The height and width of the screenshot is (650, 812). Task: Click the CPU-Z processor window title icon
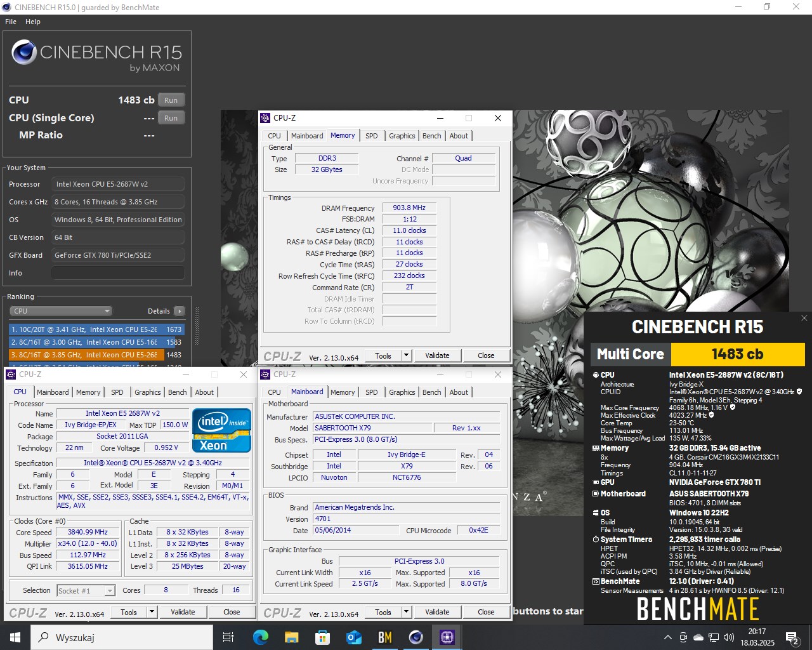(11, 375)
